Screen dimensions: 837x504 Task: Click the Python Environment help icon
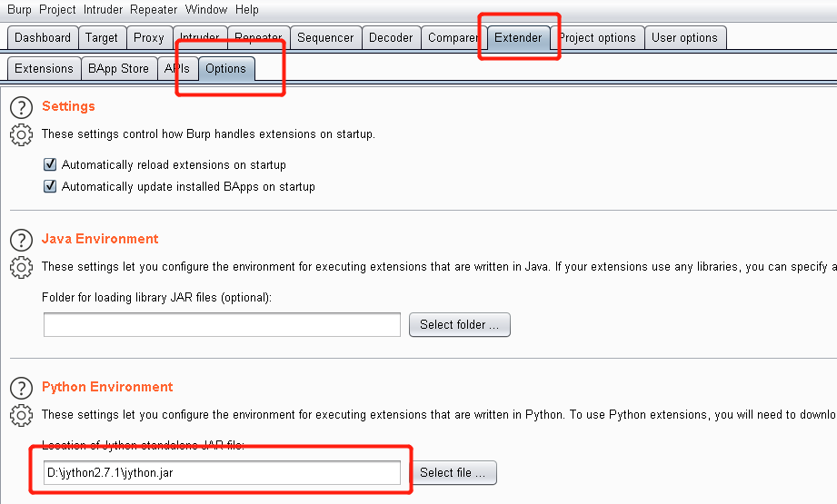(x=21, y=389)
